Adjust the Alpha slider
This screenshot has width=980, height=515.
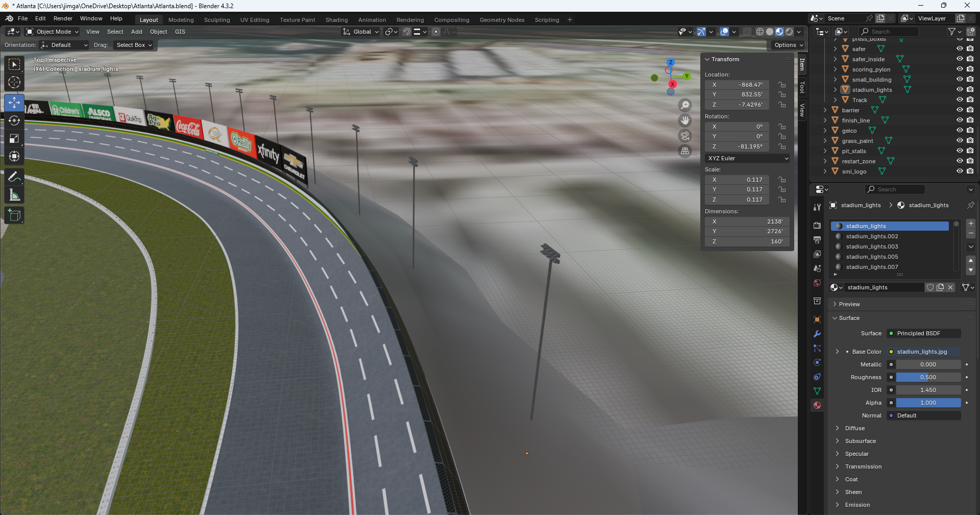928,403
